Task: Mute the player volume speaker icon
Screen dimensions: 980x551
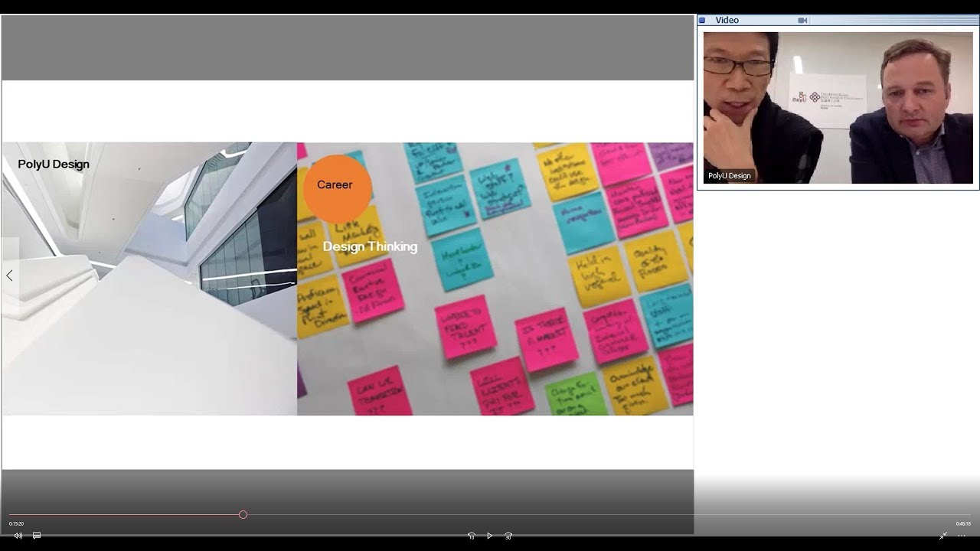Action: (18, 536)
